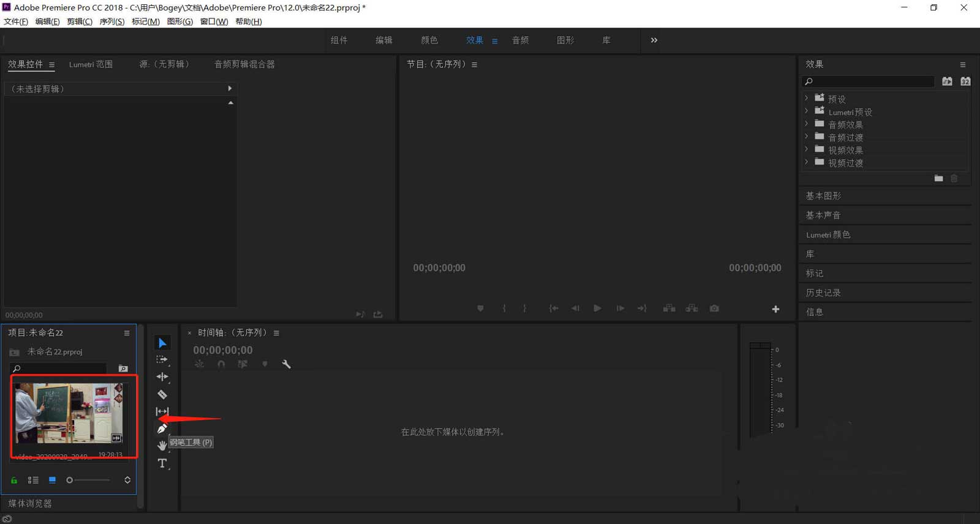Open timeline settings wrench icon
This screenshot has height=524, width=980.
286,364
